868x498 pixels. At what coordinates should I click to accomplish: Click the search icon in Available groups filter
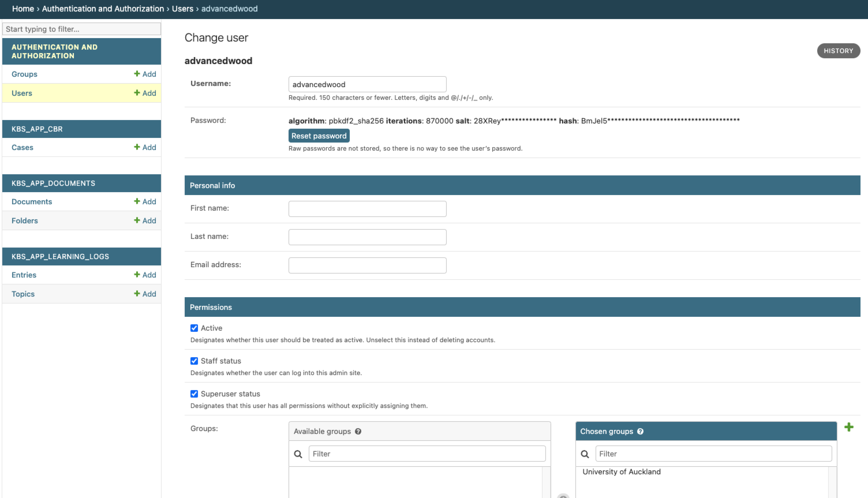(x=298, y=454)
